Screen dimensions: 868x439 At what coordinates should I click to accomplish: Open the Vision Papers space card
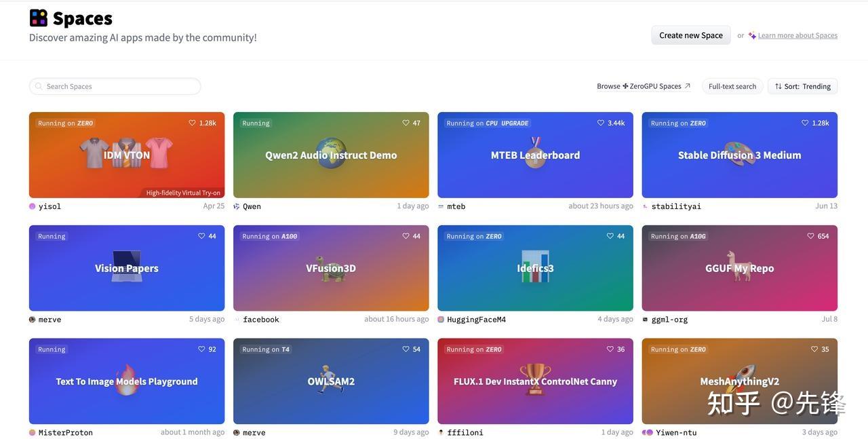(127, 268)
